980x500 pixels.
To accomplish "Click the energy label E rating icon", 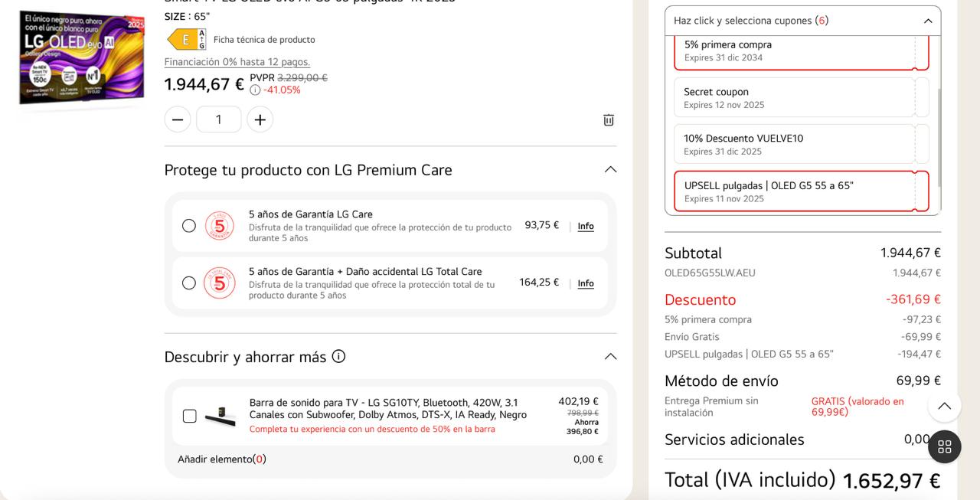I will (186, 39).
